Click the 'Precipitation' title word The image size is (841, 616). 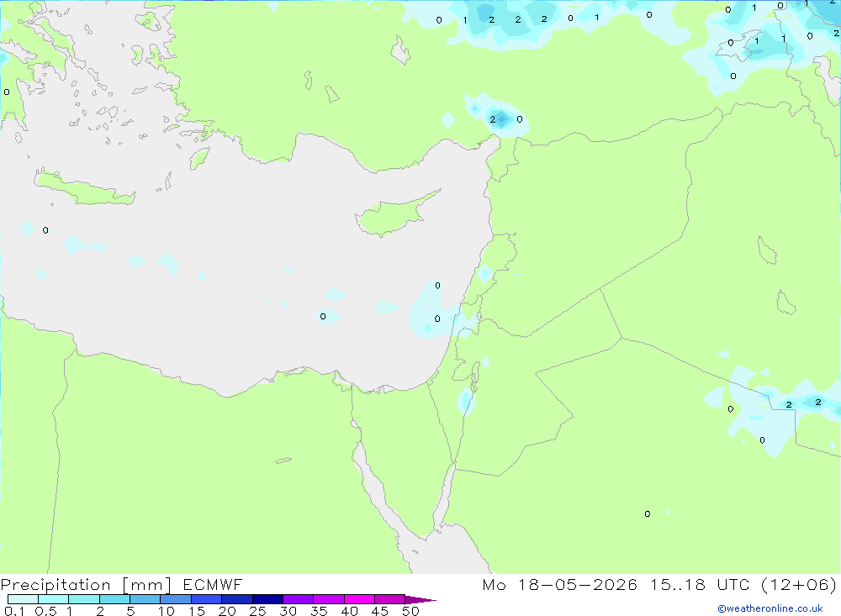56,585
